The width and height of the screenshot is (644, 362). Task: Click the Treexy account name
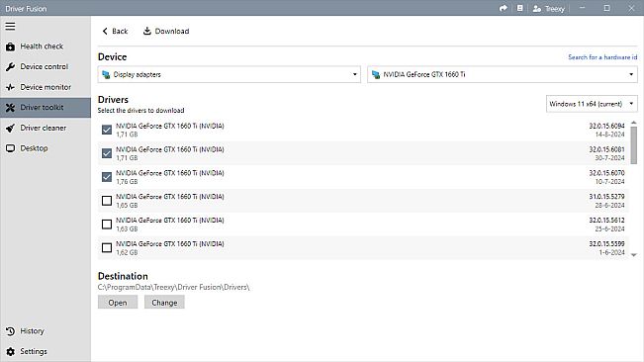pyautogui.click(x=555, y=9)
